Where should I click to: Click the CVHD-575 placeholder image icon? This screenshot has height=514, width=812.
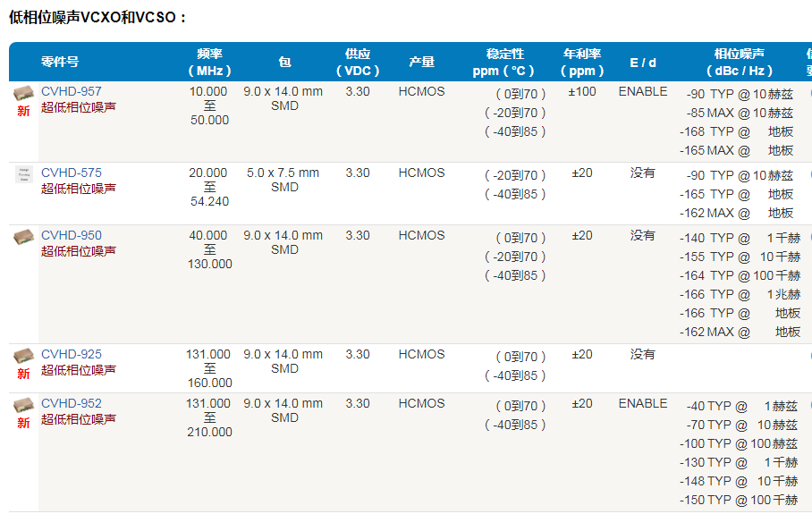pos(23,174)
